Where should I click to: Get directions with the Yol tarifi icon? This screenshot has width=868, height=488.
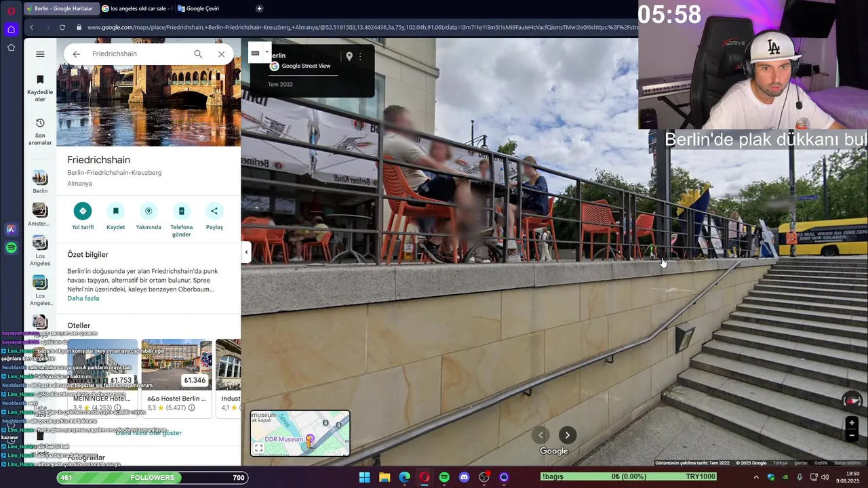tap(83, 211)
